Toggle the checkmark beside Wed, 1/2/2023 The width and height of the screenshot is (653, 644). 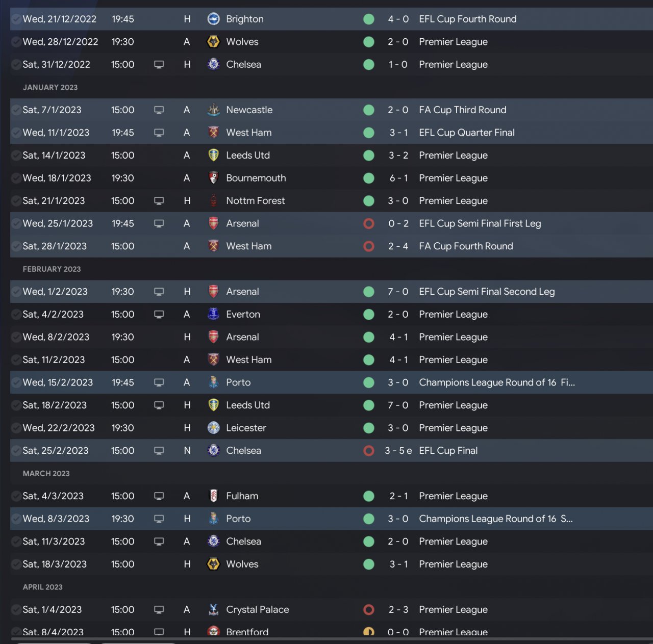pos(16,292)
